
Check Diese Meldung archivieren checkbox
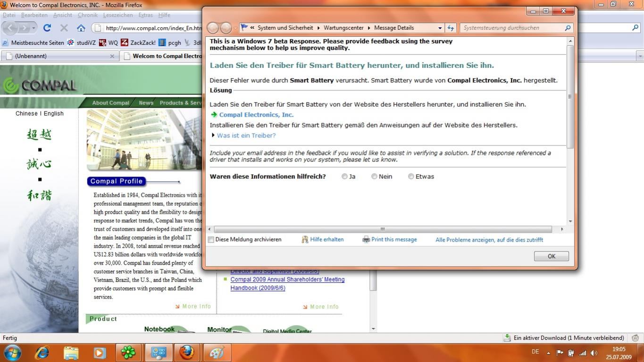click(211, 240)
